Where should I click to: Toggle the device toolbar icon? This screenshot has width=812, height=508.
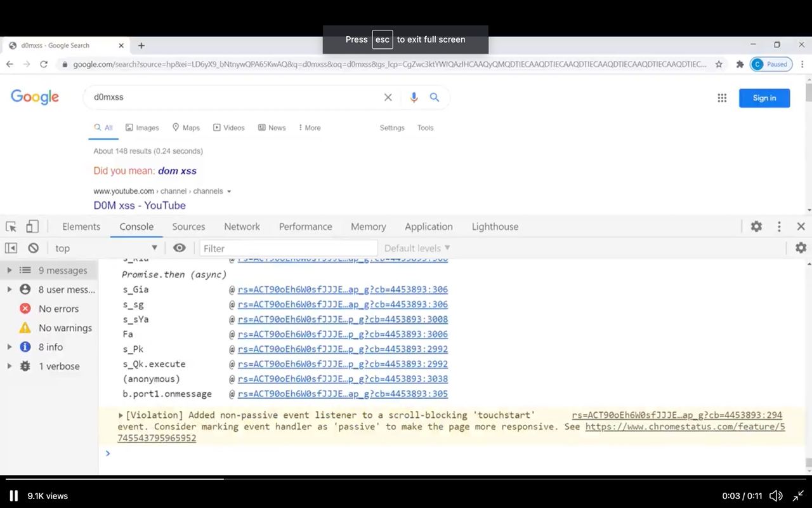[x=32, y=227]
